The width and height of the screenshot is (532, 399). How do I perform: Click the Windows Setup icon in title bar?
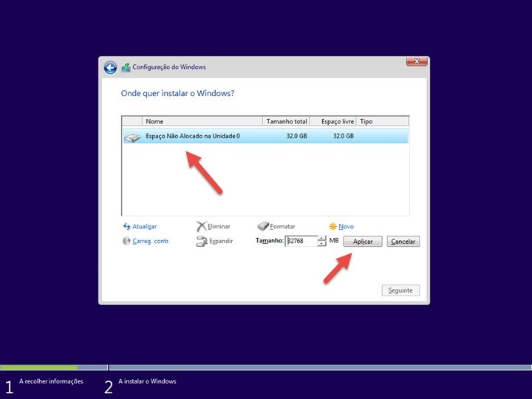[126, 67]
